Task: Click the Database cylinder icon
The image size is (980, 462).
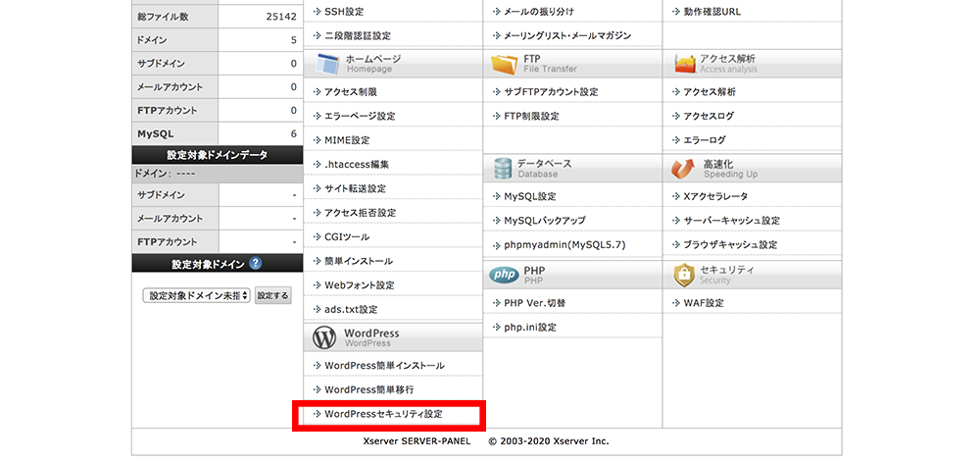Action: (503, 168)
